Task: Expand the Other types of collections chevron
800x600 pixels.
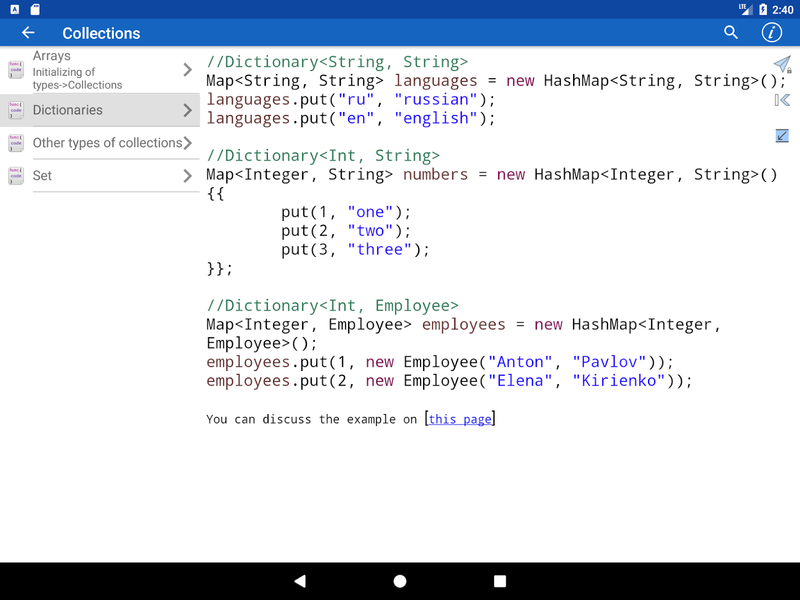Action: (x=190, y=143)
